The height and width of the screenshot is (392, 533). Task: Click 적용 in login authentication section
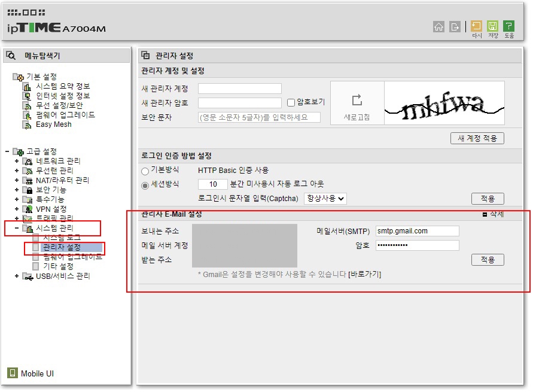(488, 199)
